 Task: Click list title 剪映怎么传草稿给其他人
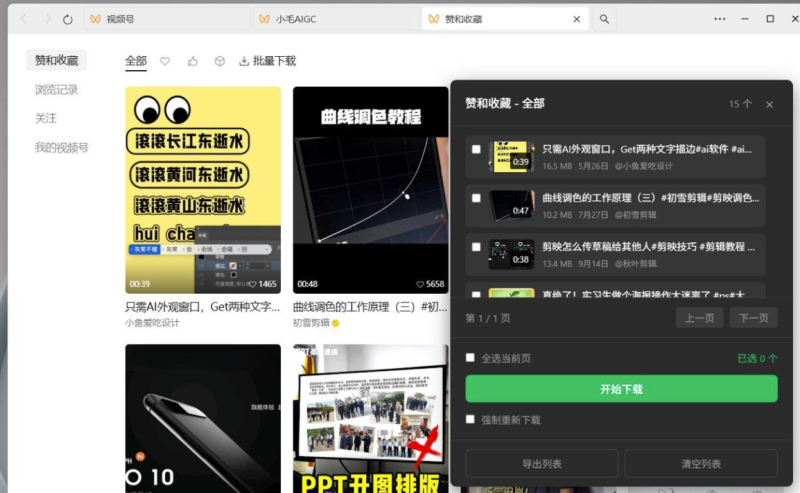pyautogui.click(x=648, y=247)
